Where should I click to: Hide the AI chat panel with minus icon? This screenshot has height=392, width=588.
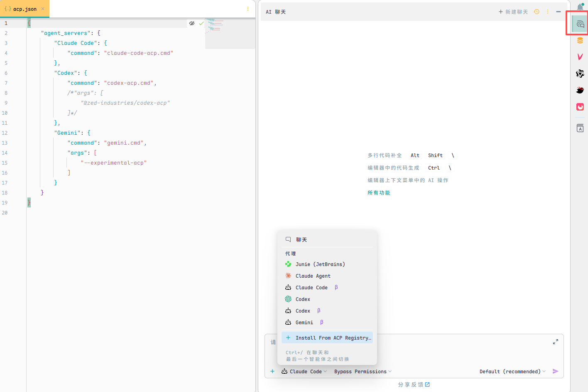click(x=559, y=12)
